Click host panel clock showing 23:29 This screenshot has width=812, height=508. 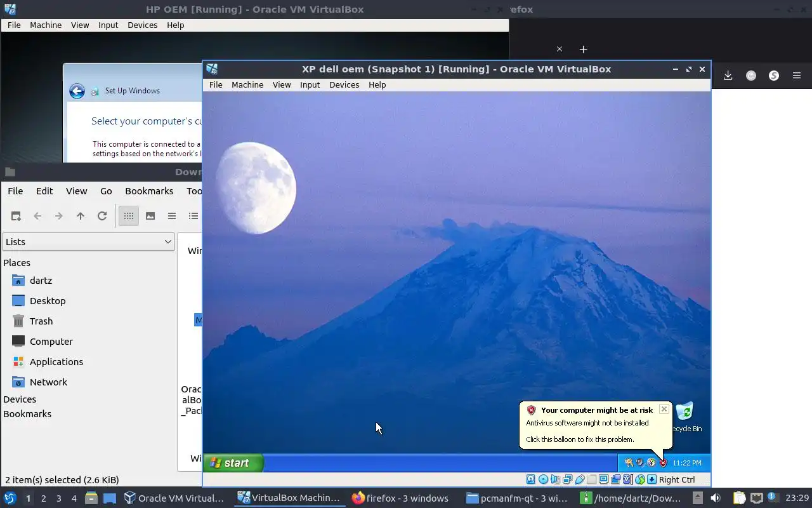(797, 498)
